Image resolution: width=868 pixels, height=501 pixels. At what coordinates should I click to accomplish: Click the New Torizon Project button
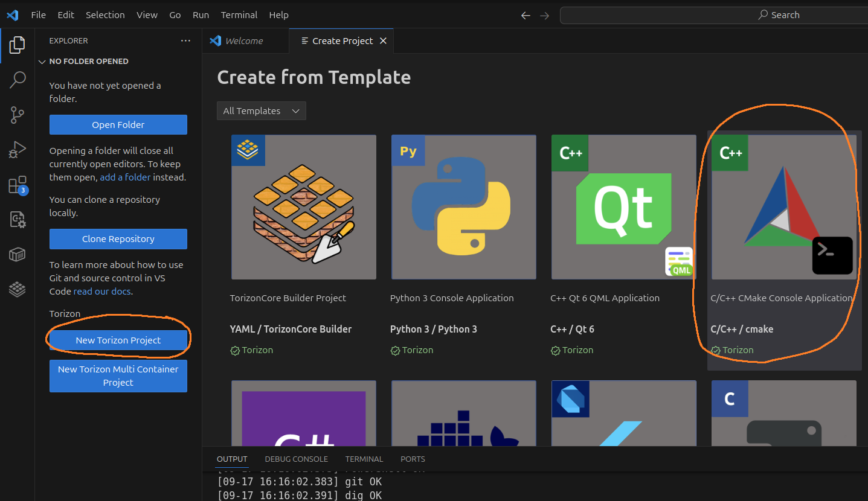(118, 340)
